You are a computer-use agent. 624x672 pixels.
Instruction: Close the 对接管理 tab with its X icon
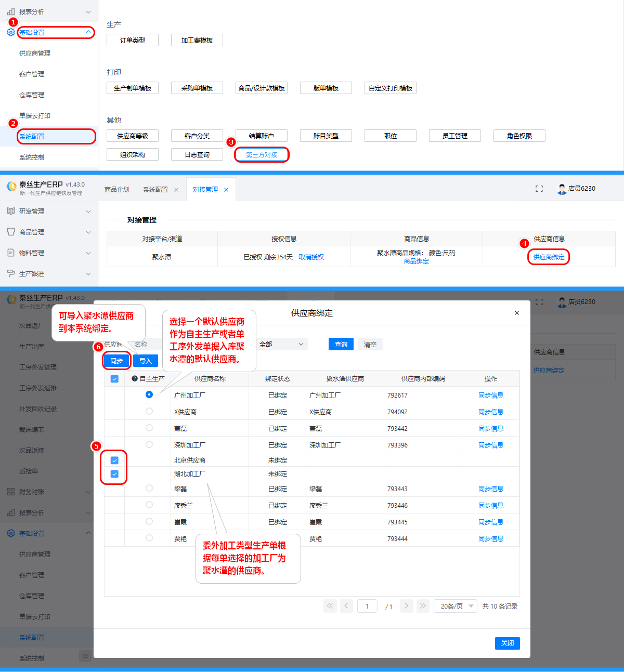point(226,190)
